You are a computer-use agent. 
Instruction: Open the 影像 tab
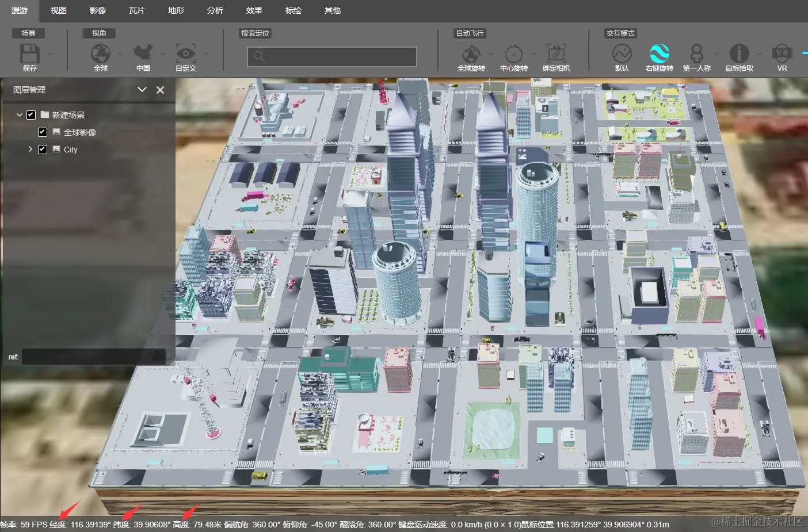pyautogui.click(x=98, y=10)
